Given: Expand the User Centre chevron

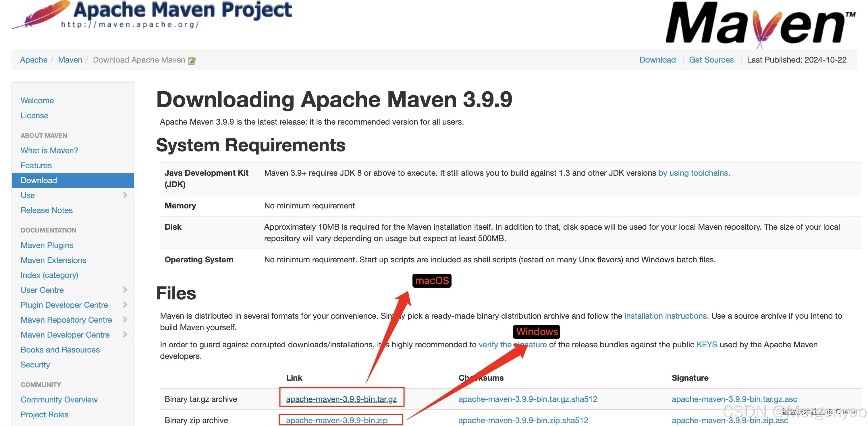Looking at the screenshot, I should (x=125, y=290).
